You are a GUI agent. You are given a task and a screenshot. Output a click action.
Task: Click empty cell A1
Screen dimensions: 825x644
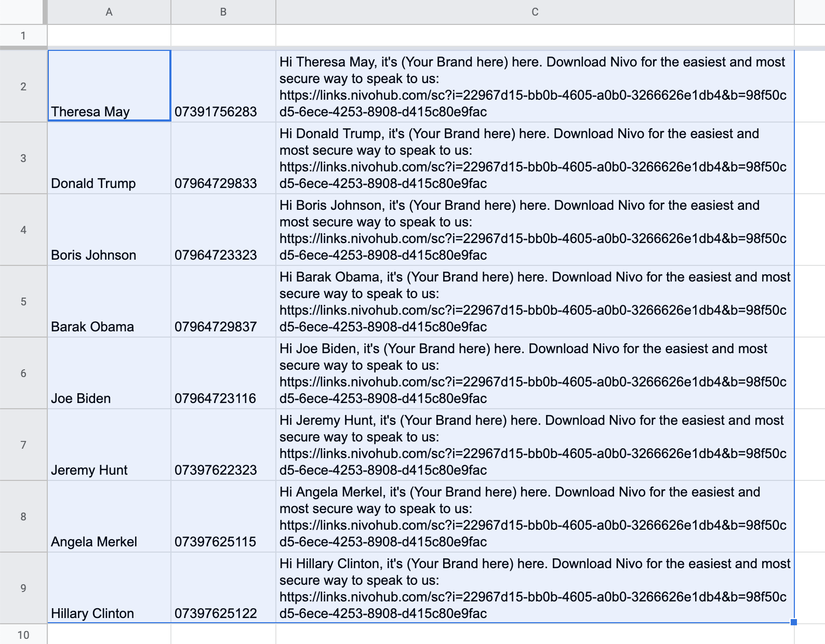109,36
